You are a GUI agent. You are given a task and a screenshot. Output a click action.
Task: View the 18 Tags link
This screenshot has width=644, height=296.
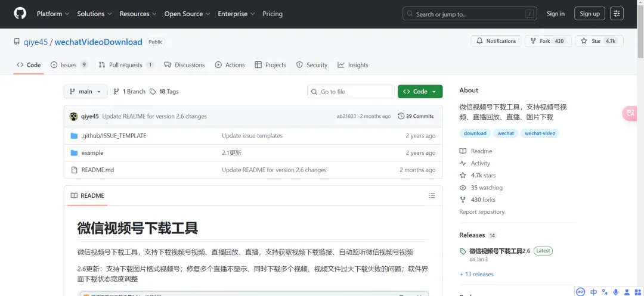[164, 92]
